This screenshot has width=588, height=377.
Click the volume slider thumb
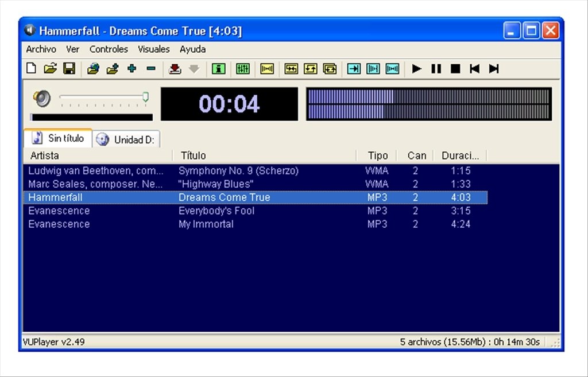tap(145, 97)
